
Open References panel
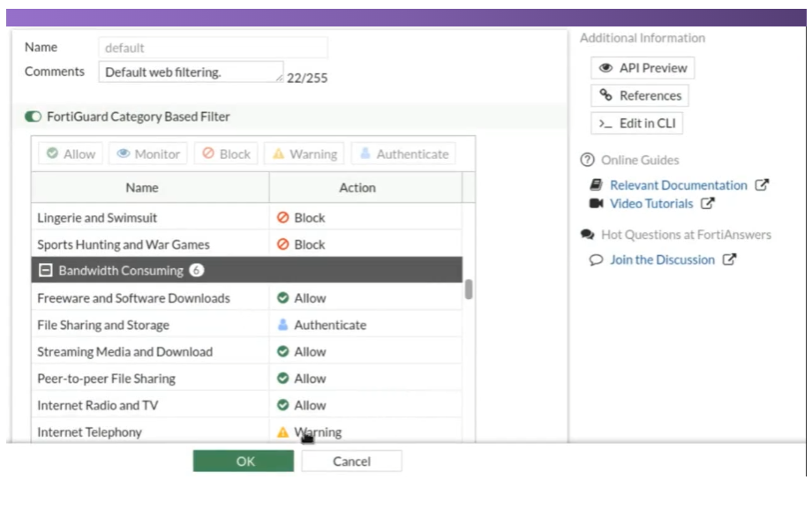click(640, 95)
